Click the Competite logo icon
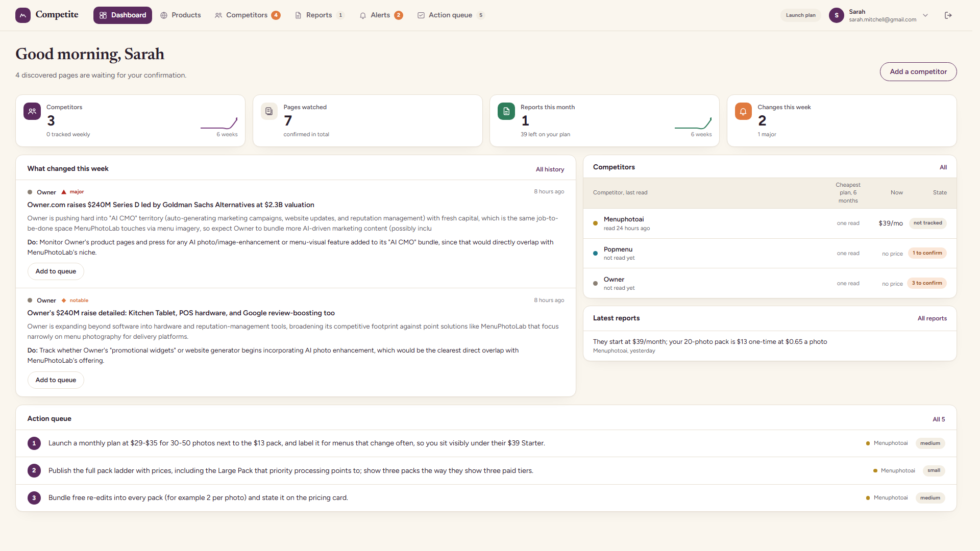The height and width of the screenshot is (551, 980). [23, 15]
